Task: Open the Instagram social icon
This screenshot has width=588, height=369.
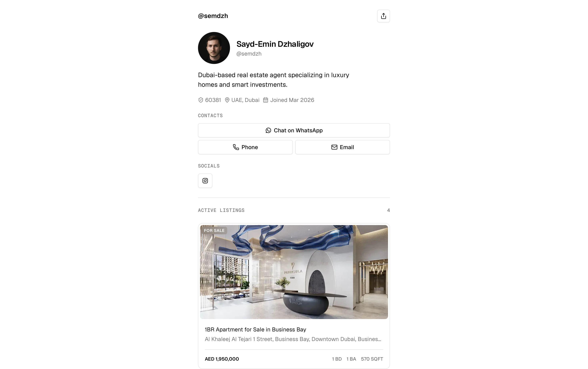Action: [x=205, y=181]
